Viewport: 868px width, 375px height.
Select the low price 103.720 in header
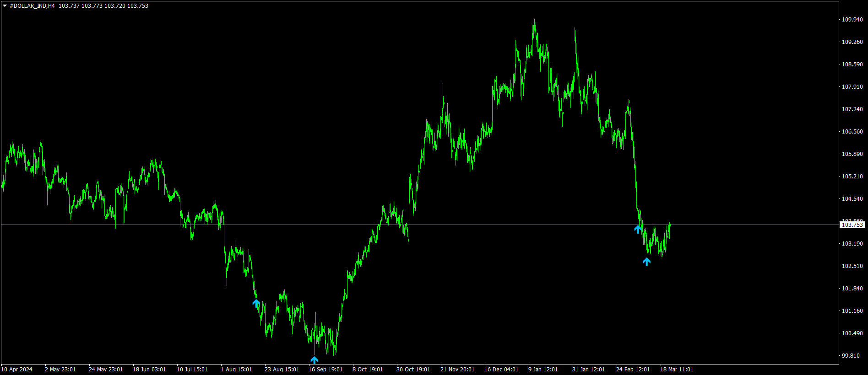[115, 6]
